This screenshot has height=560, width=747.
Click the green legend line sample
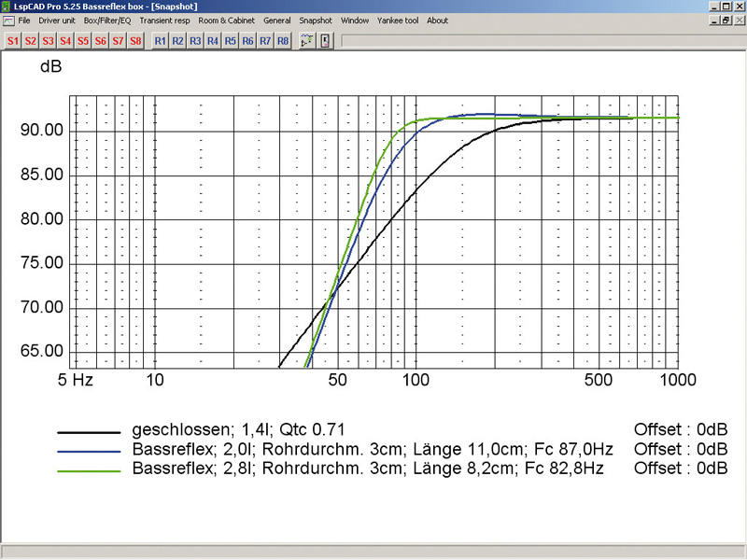point(89,471)
